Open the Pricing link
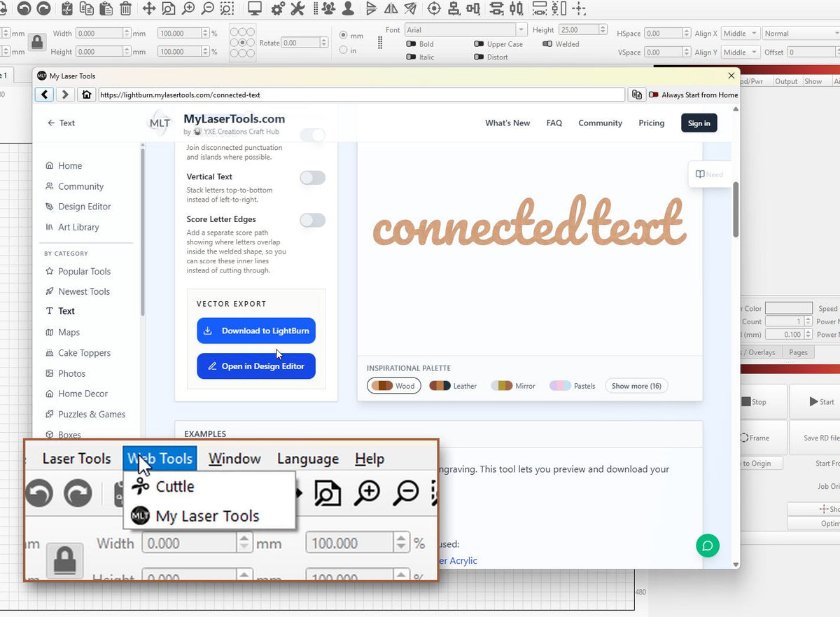The width and height of the screenshot is (840, 617). [651, 123]
